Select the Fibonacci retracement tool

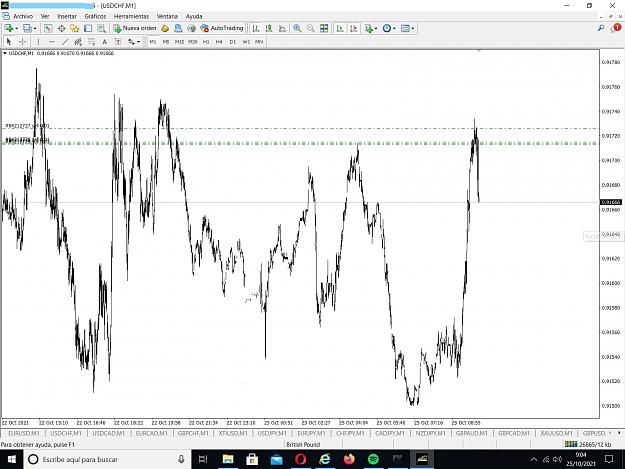pyautogui.click(x=91, y=41)
